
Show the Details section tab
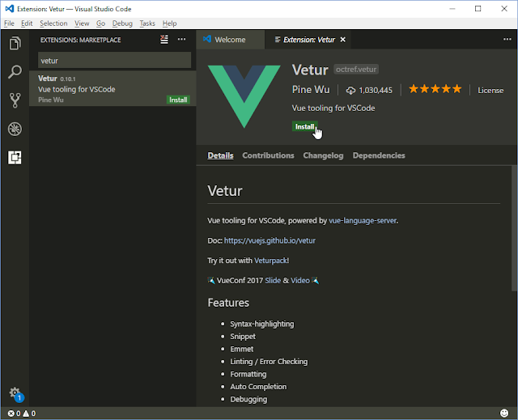point(220,155)
